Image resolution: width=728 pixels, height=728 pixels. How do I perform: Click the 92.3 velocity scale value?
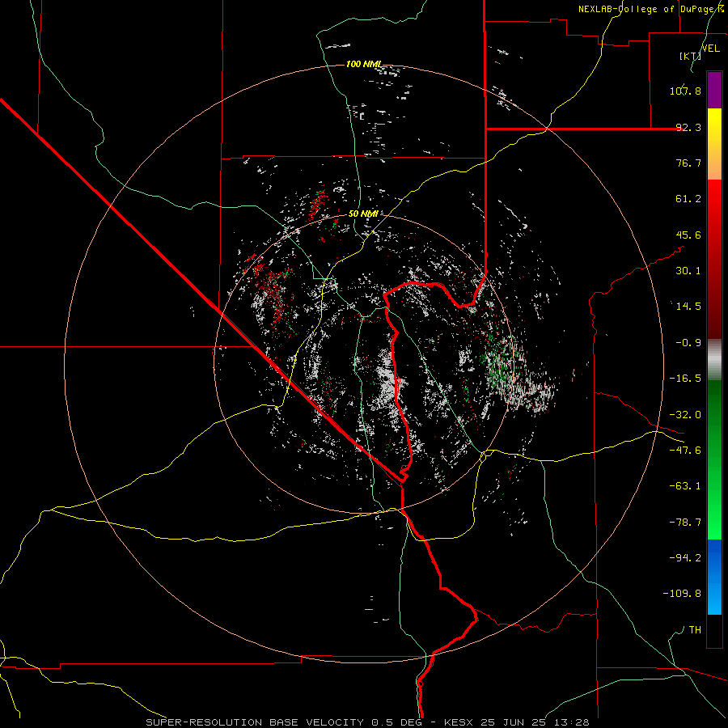688,127
